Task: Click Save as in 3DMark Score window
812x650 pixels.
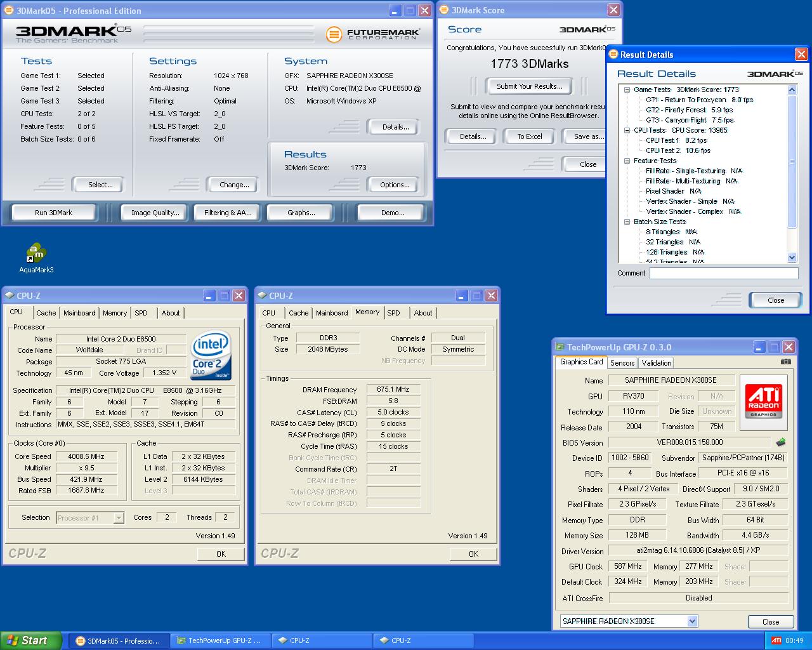Action: click(x=584, y=136)
